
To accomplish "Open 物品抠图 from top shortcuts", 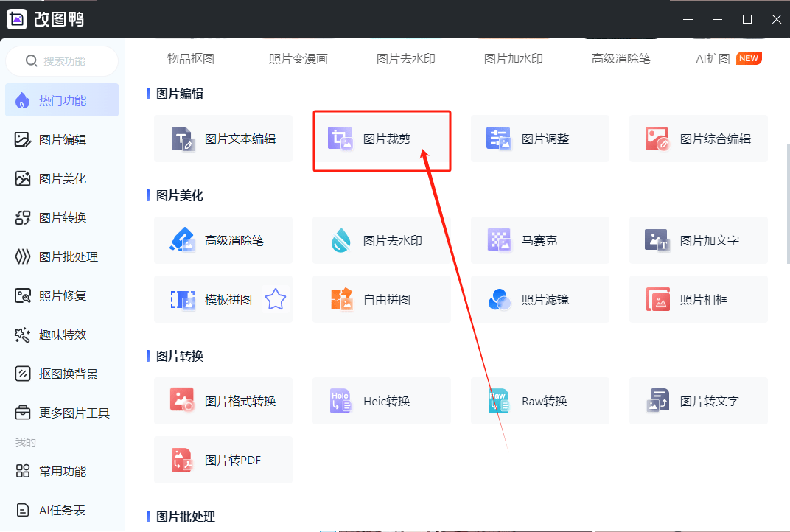I will click(190, 59).
